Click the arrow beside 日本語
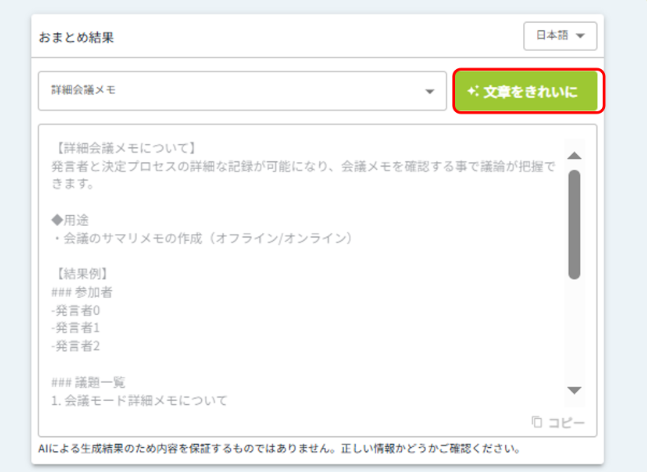Viewport: 647px width, 472px height. coord(580,37)
